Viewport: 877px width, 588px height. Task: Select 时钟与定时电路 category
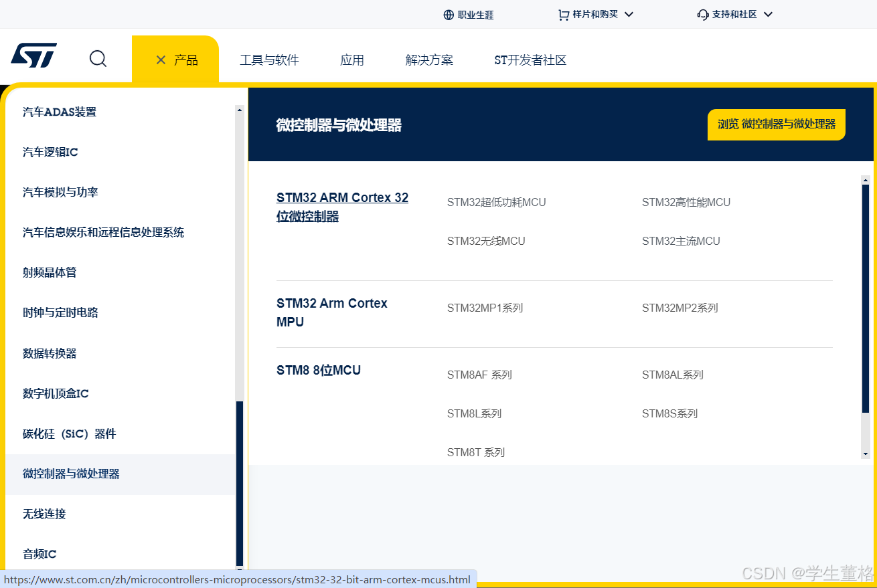(x=60, y=312)
